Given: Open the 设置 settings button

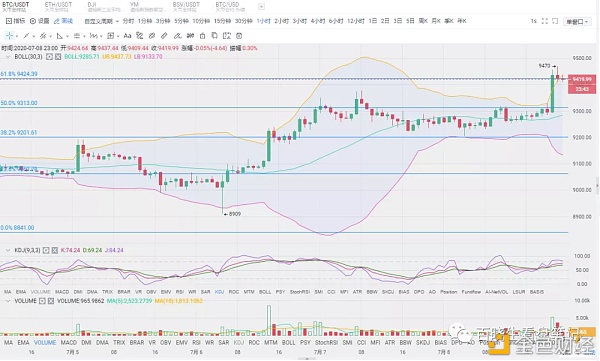Looking at the screenshot, I should click(39, 21).
